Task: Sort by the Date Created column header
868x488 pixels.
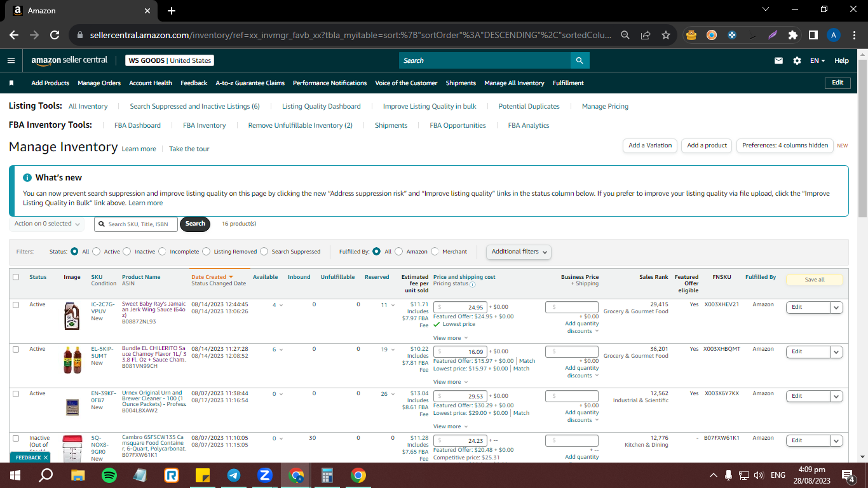Action: coord(212,277)
